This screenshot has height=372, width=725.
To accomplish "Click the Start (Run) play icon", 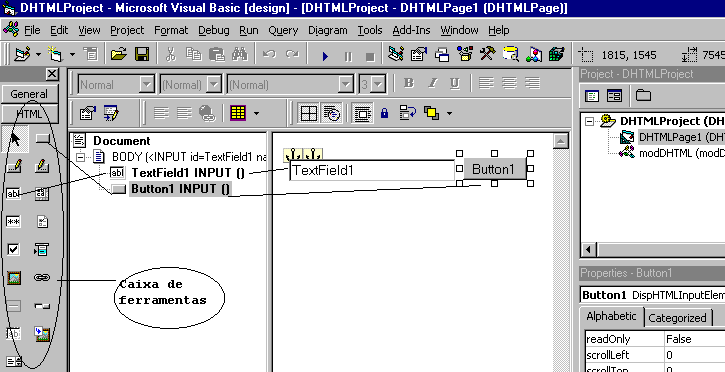I will click(x=325, y=56).
